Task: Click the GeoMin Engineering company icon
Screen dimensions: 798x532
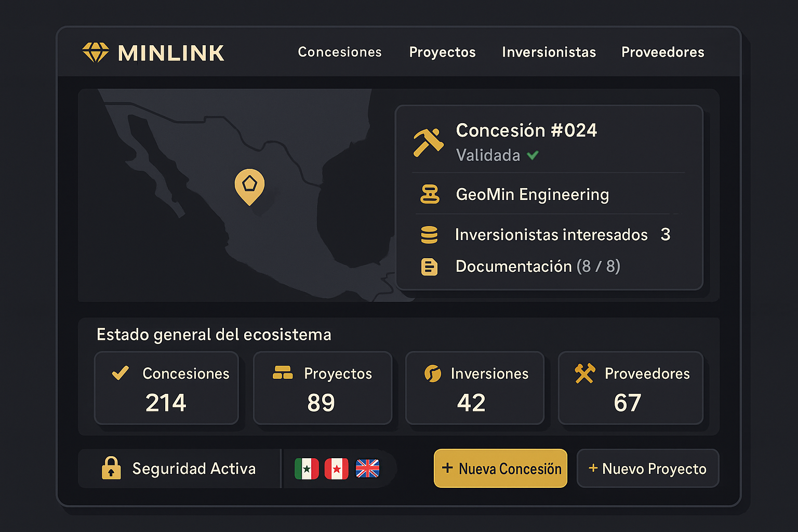Action: pos(430,194)
